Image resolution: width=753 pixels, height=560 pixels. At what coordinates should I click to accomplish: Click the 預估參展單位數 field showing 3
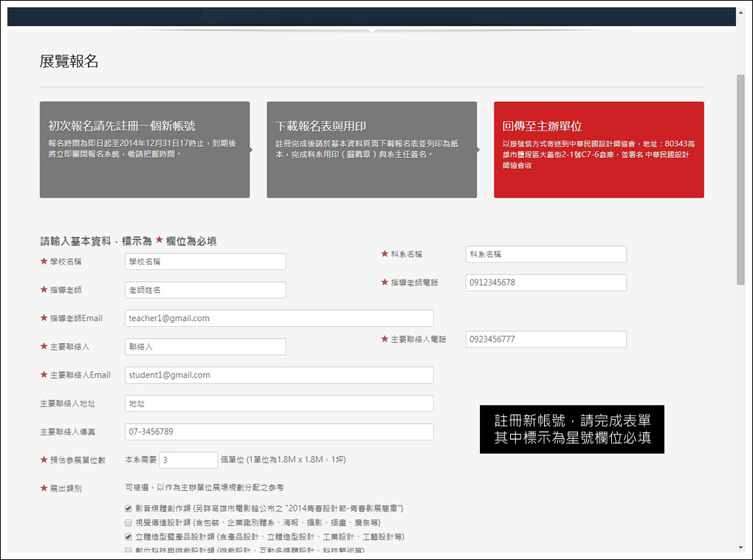click(x=188, y=460)
